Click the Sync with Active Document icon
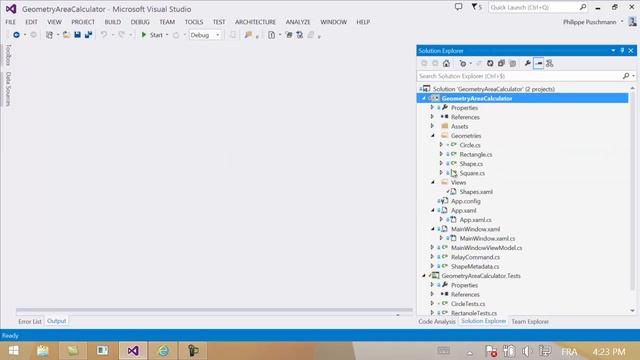This screenshot has height=360, width=640. tap(479, 63)
